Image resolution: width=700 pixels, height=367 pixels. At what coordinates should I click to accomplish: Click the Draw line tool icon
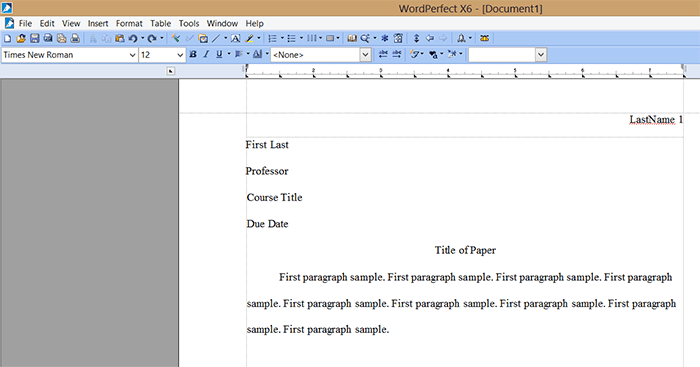tap(216, 38)
